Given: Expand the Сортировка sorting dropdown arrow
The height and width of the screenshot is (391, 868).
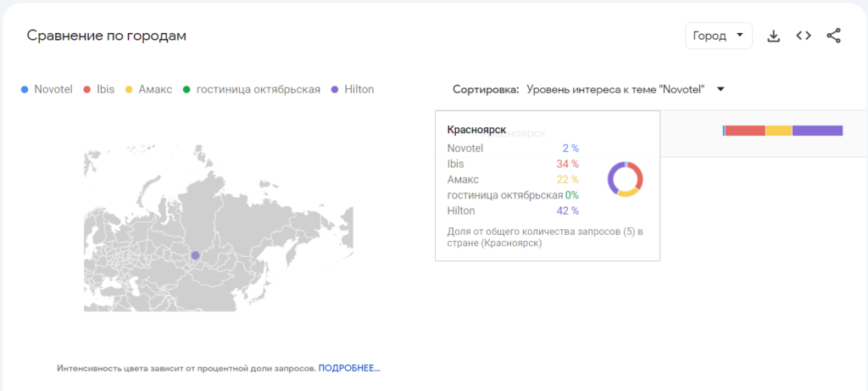Looking at the screenshot, I should coord(721,89).
